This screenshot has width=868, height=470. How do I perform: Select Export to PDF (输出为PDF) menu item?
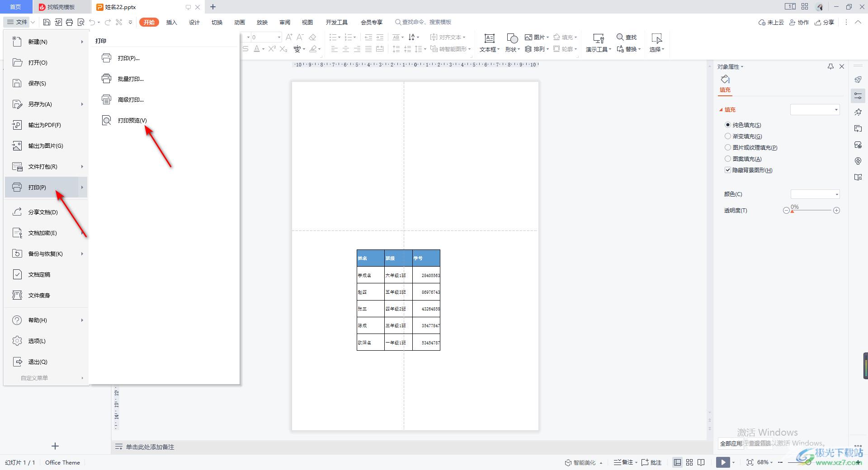point(46,125)
